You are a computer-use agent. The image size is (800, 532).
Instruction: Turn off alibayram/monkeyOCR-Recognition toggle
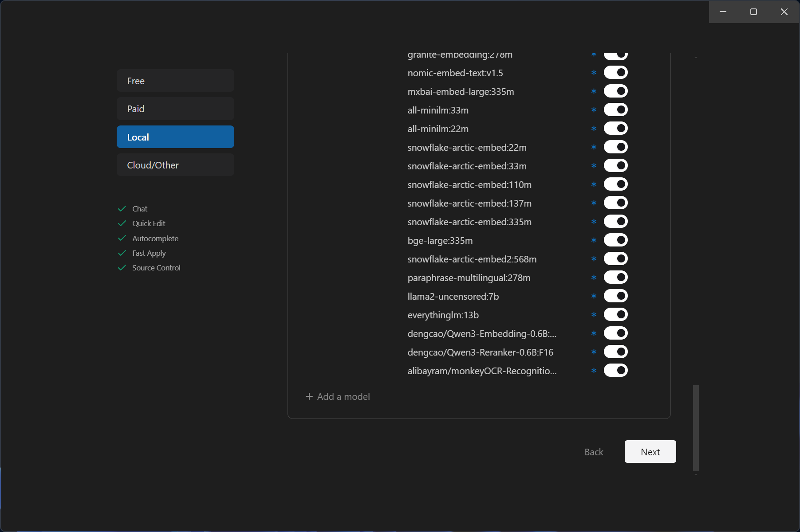[616, 370]
